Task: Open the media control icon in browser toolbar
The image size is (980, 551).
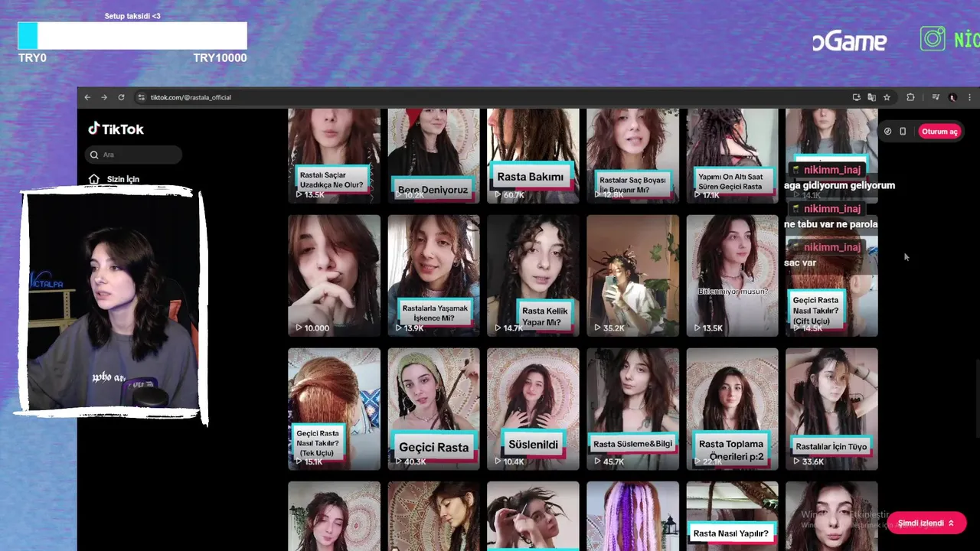Action: 936,97
